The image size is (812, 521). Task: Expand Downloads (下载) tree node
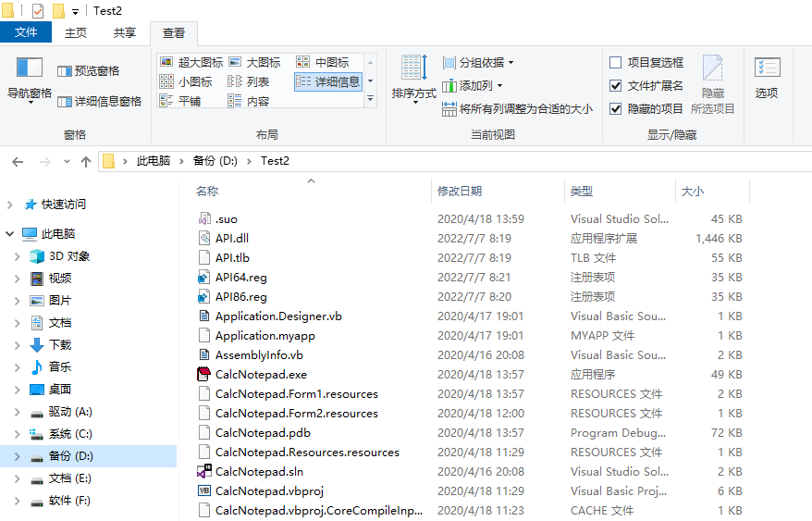tap(17, 345)
